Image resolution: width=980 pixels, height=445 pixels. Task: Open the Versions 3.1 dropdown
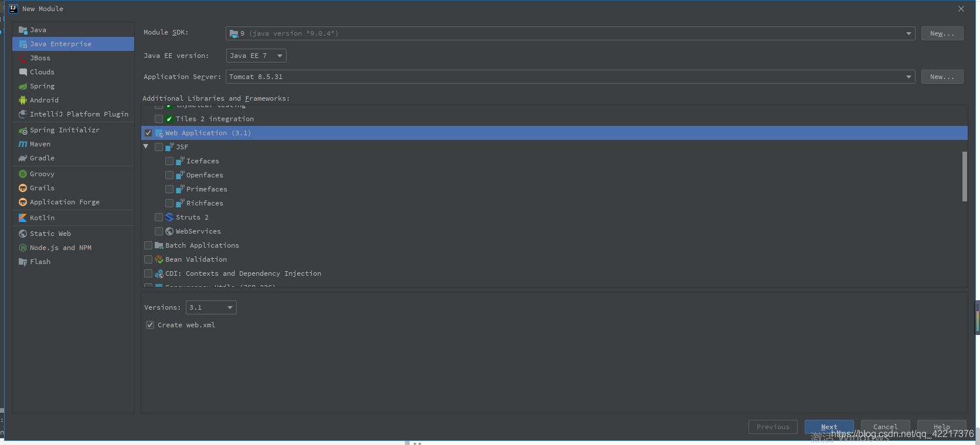pyautogui.click(x=211, y=307)
